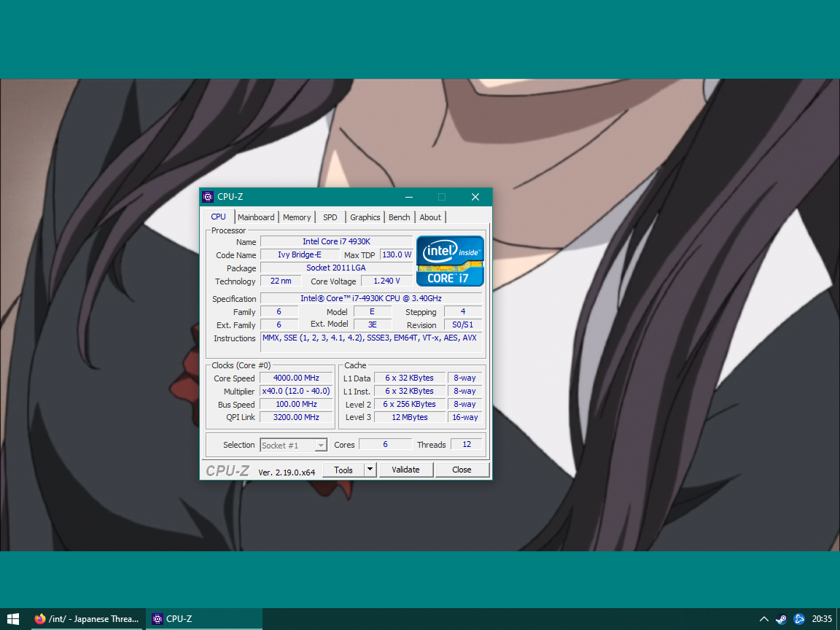Open the Memory tab
Image resolution: width=840 pixels, height=630 pixels.
click(297, 217)
